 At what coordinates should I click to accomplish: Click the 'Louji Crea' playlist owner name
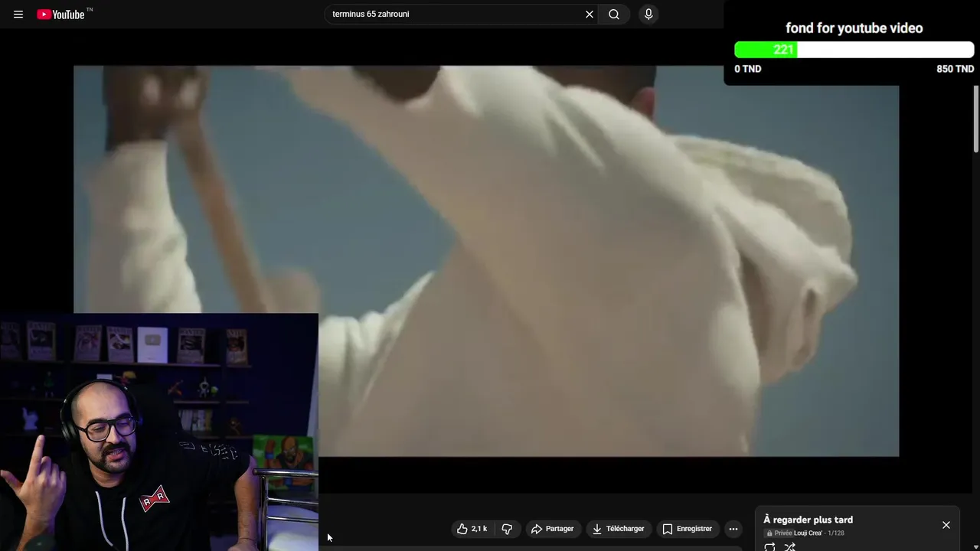point(808,533)
